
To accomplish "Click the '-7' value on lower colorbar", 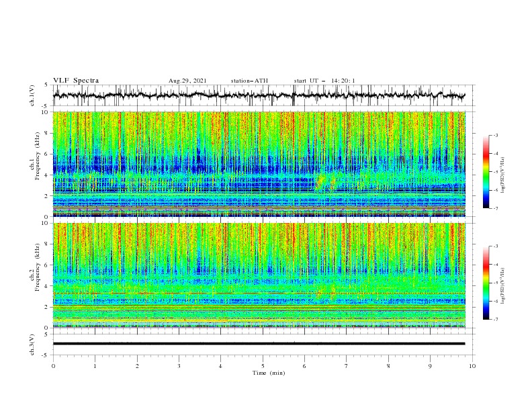I will pyautogui.click(x=494, y=319).
